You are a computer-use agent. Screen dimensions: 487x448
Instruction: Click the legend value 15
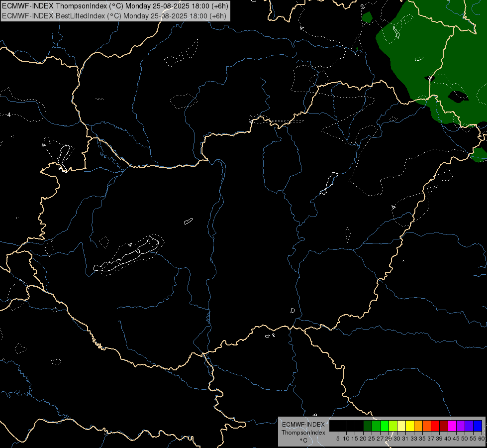[355, 439]
